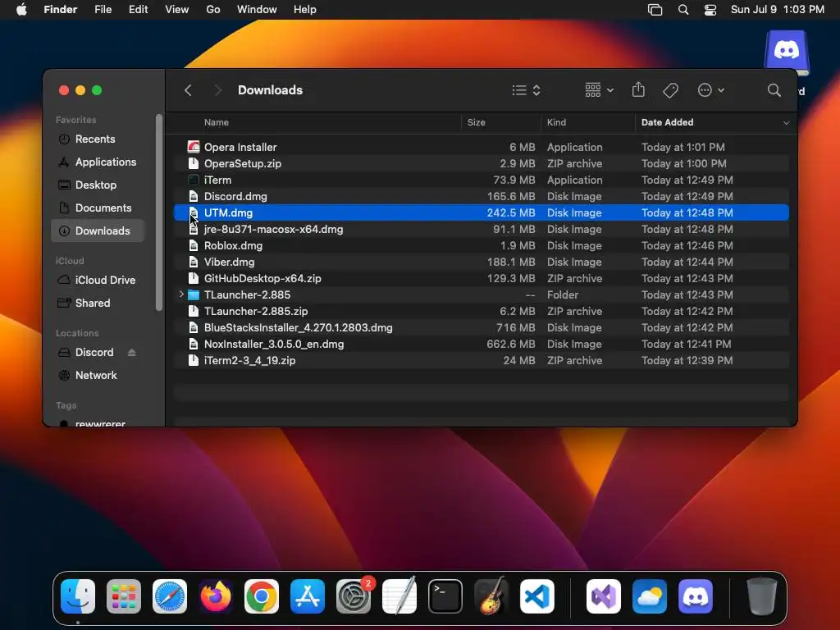Launch Google Chrome from the Dock
Screen dimensions: 840x630
coord(262,596)
